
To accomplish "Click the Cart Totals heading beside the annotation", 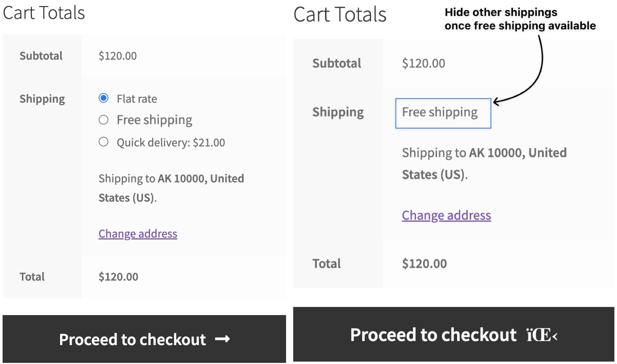I will coord(340,15).
